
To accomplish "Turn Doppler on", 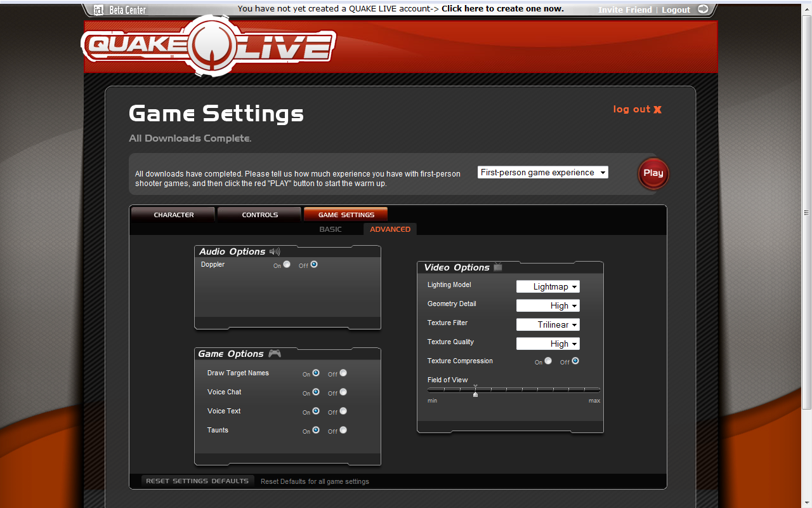I will point(287,264).
